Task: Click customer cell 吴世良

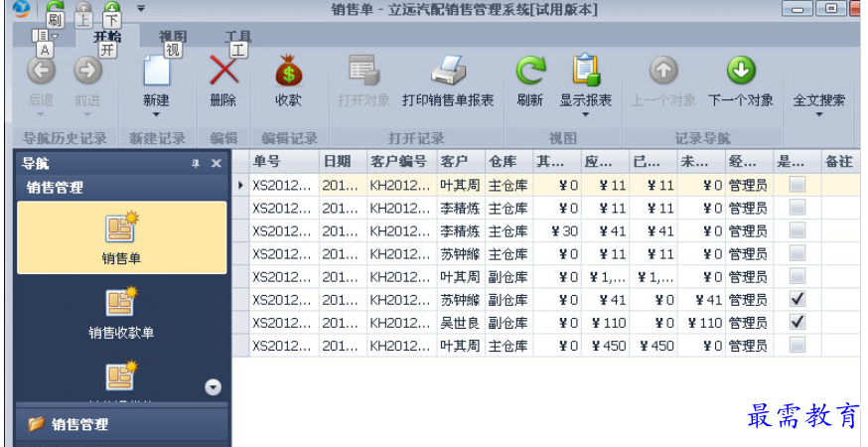Action: point(461,323)
